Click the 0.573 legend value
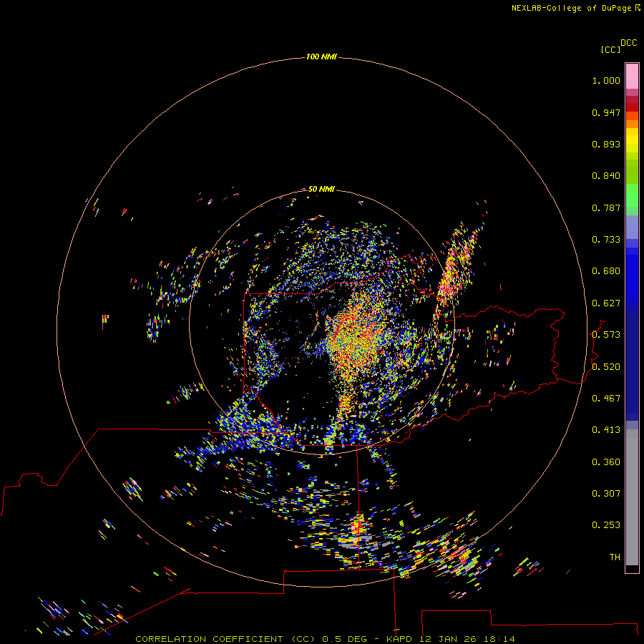Screen dimensions: 644x644 pos(606,335)
